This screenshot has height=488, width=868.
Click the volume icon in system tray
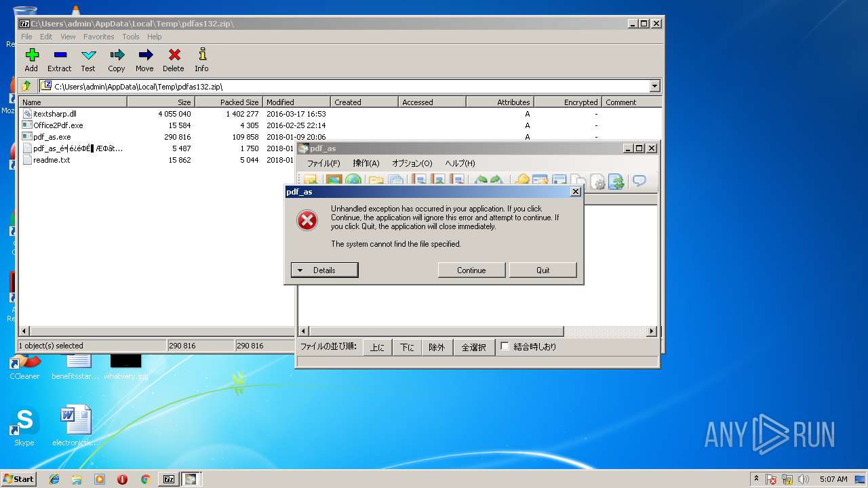point(804,479)
